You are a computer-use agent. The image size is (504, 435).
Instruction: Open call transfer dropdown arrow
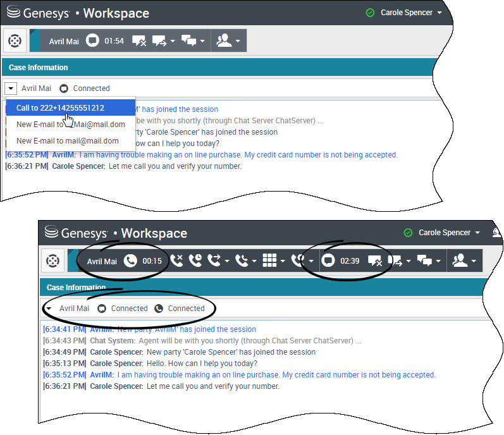[227, 261]
